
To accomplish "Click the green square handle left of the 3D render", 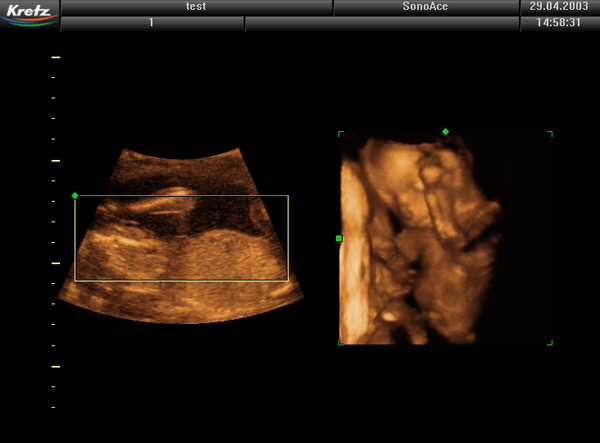I will coord(339,238).
